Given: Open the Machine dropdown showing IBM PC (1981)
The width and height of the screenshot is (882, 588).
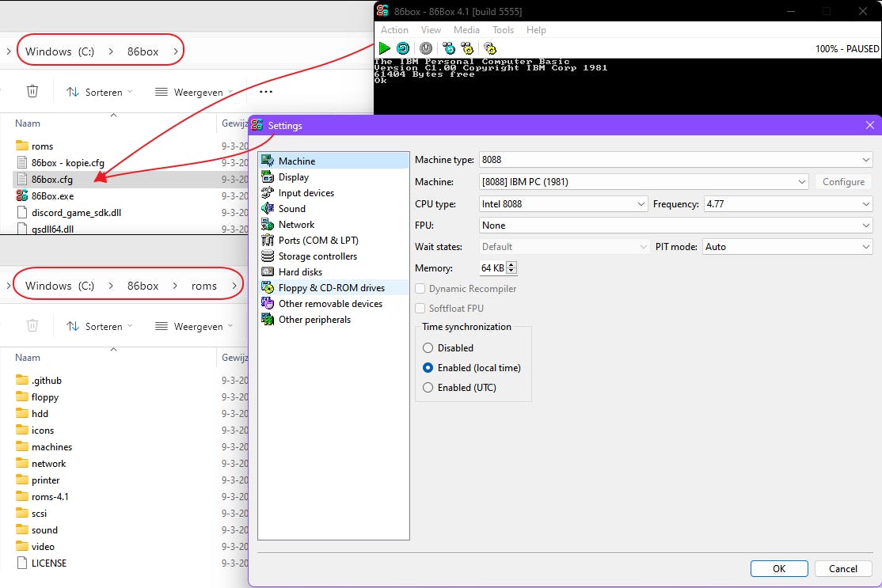Looking at the screenshot, I should click(x=644, y=181).
